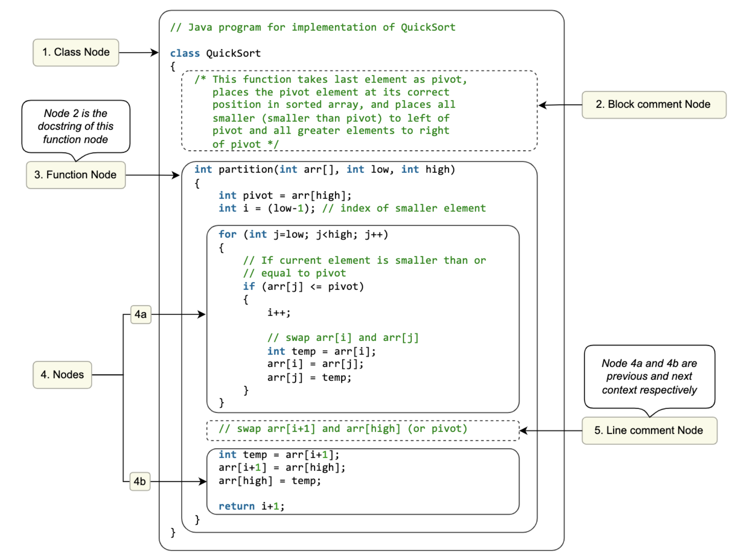This screenshot has width=740, height=560.
Task: Click the 'index of smaller element' comment
Action: pos(404,209)
